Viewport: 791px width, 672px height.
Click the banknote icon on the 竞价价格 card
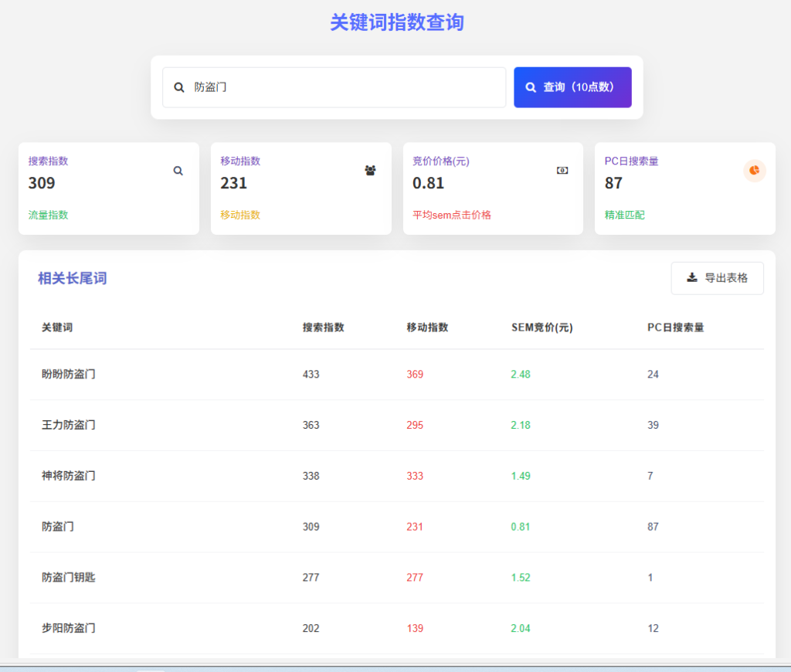click(x=562, y=170)
